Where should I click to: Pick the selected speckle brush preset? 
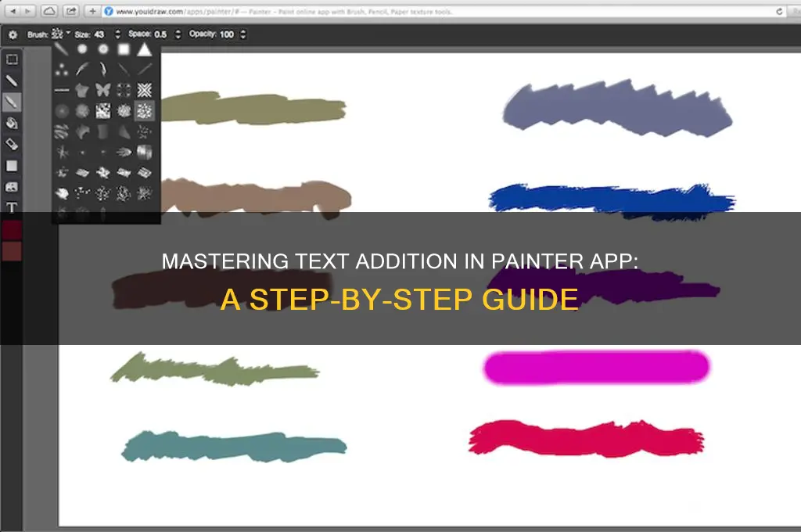145,111
